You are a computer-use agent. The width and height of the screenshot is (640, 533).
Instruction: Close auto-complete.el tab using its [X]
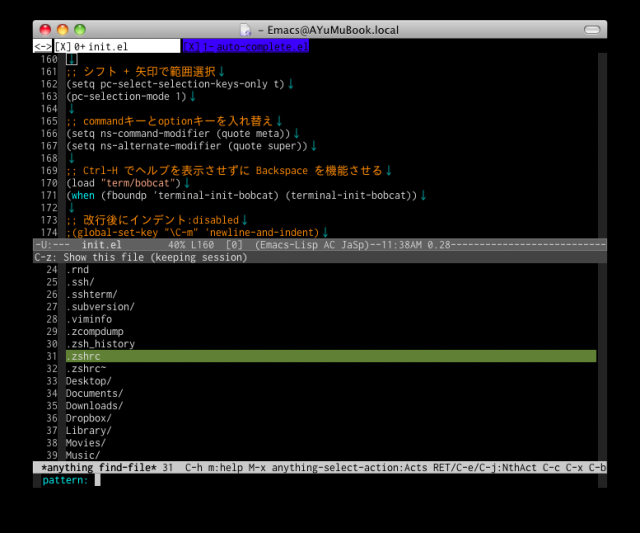coord(193,46)
